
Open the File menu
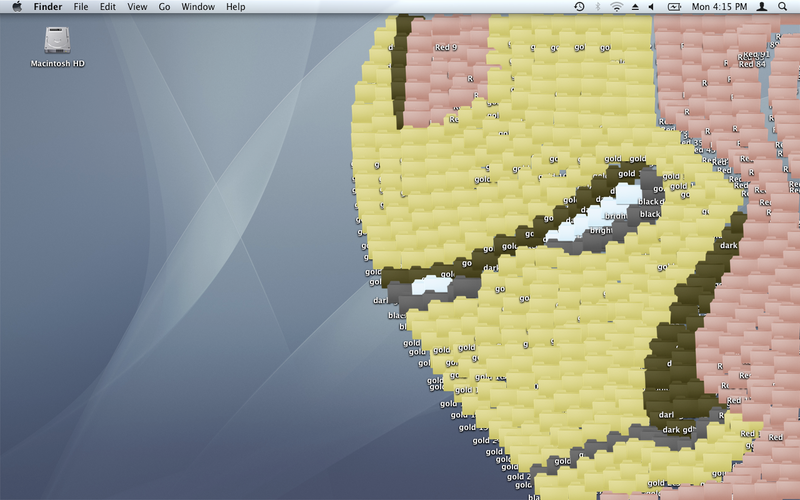[x=81, y=7]
